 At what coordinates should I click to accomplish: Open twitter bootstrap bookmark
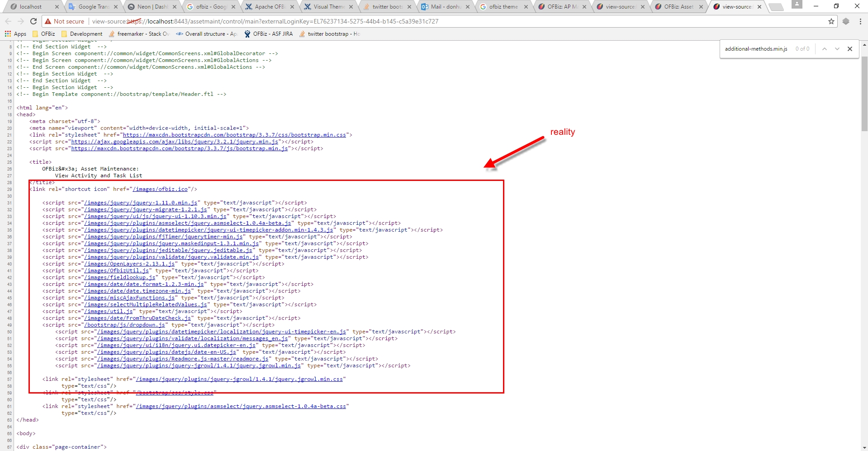(330, 34)
